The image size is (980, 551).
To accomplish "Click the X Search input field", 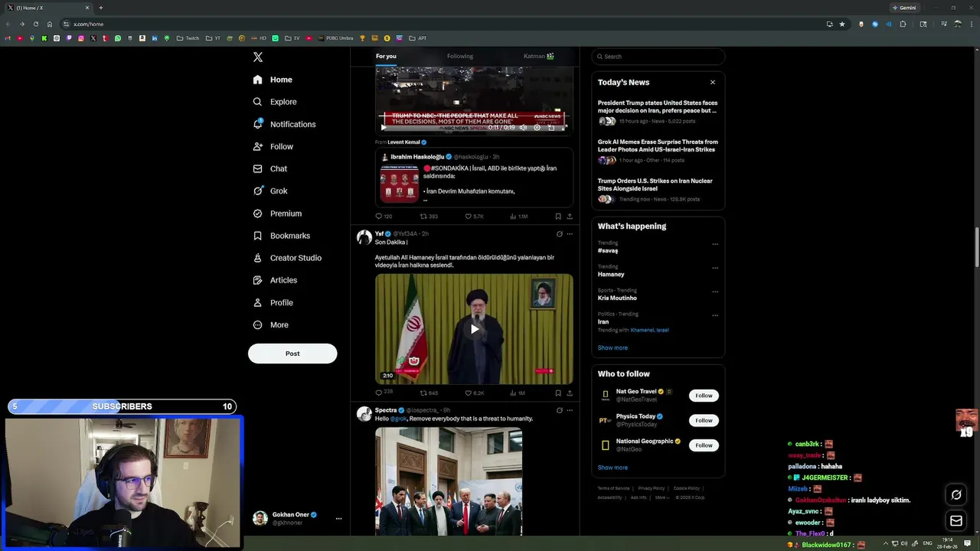I will pos(658,57).
